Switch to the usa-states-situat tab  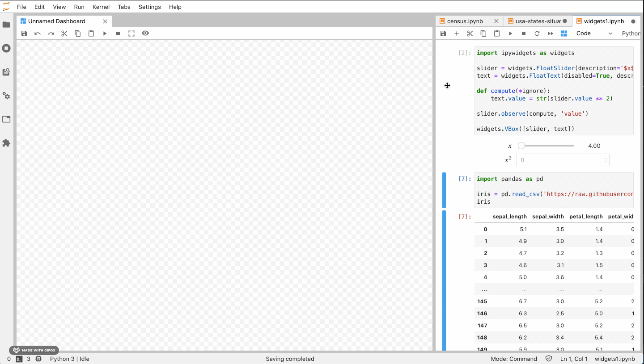point(538,21)
